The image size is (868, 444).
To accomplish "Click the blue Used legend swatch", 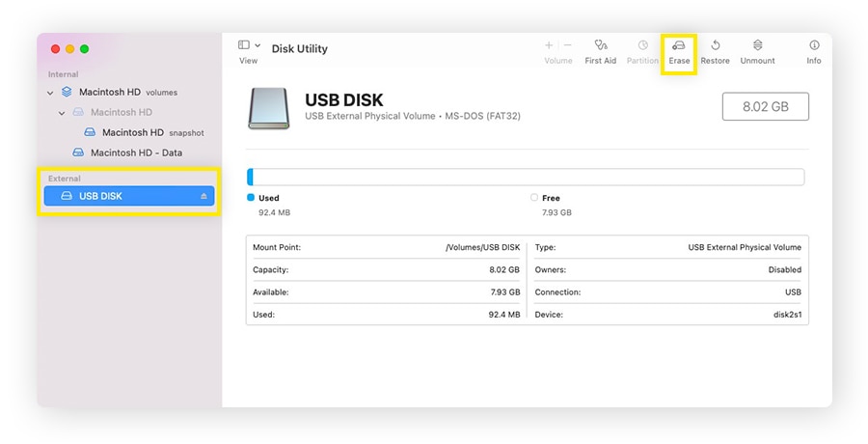I will (251, 197).
